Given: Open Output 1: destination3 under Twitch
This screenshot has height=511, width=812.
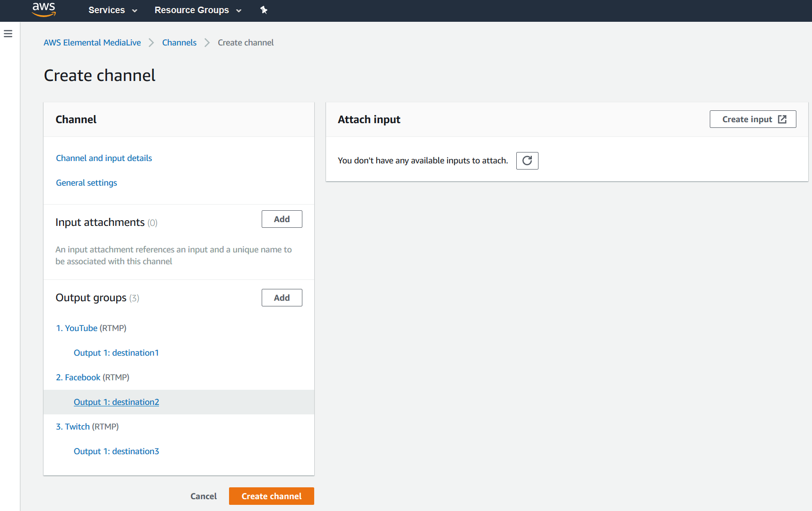Looking at the screenshot, I should click(x=116, y=451).
